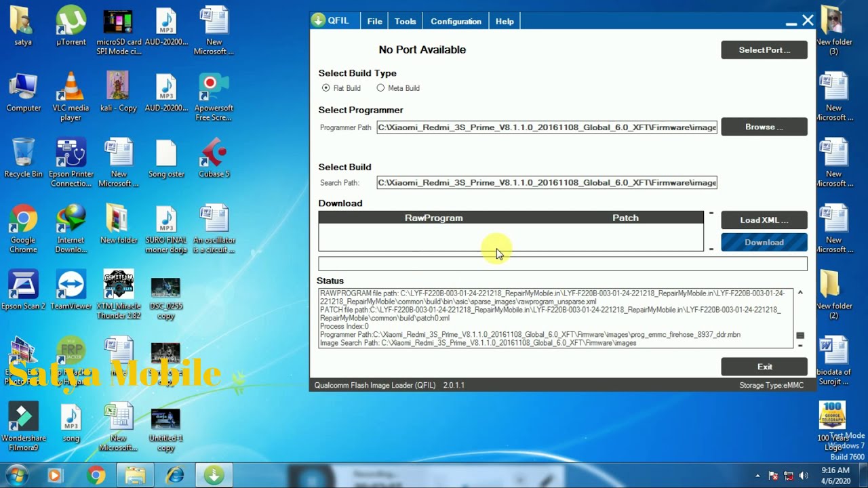The height and width of the screenshot is (488, 868).
Task: Open Epson Printer Connection shortcut
Action: coord(71,163)
